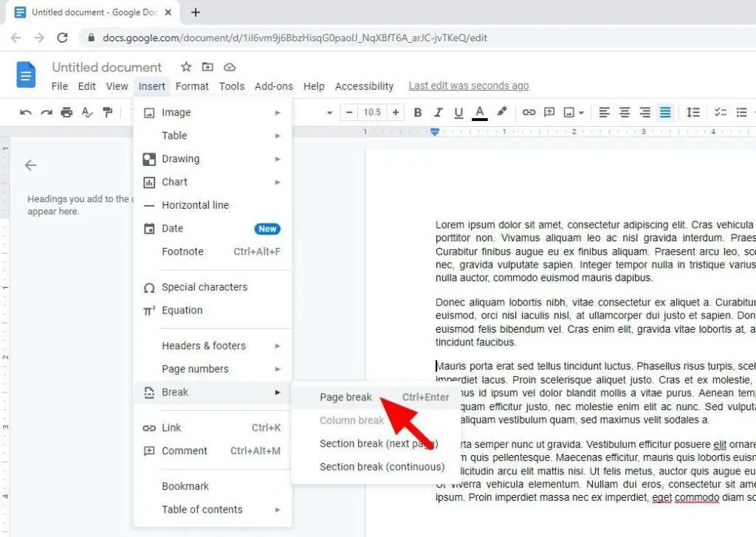This screenshot has height=537, width=756.
Task: Open the highlight color tool
Action: [x=501, y=111]
